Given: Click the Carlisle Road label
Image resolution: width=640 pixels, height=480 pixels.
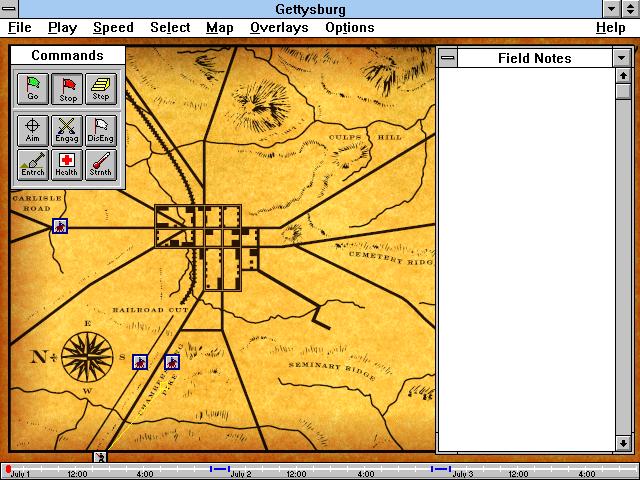Looking at the screenshot, I should 37,203.
